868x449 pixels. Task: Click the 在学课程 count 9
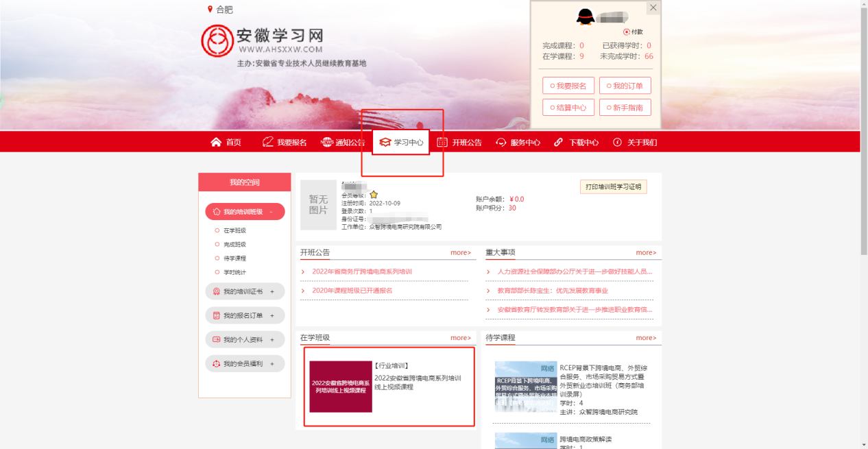coord(582,56)
